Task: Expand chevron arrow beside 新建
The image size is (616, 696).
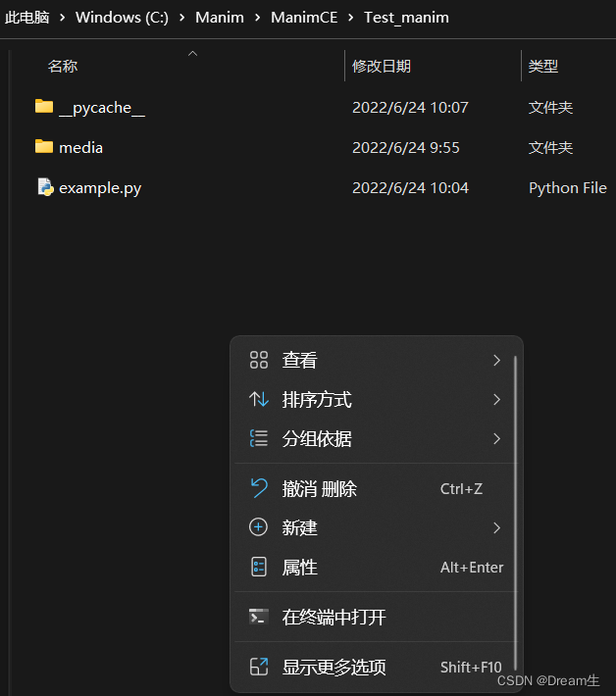Action: tap(496, 527)
